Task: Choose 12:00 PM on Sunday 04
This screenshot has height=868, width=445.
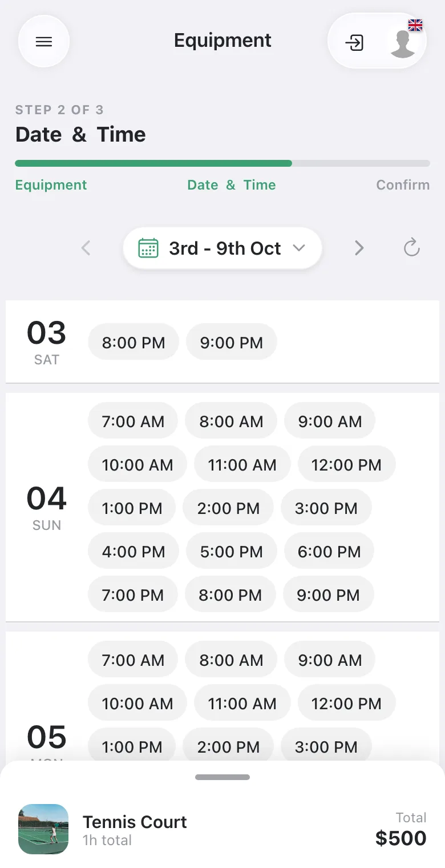Action: pos(346,465)
